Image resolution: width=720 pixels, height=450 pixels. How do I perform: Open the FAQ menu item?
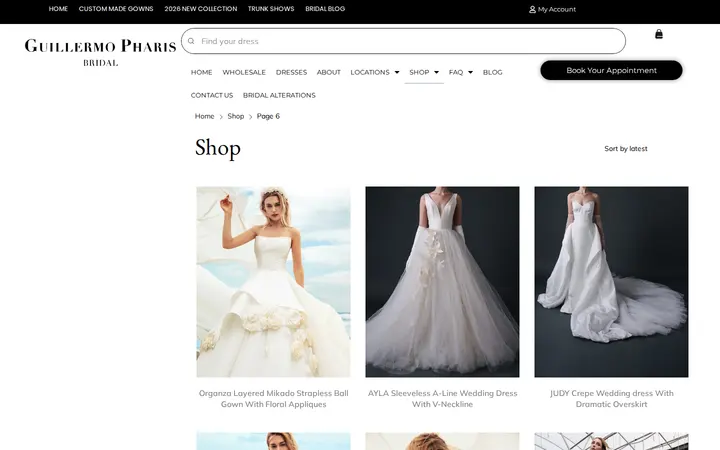click(456, 72)
